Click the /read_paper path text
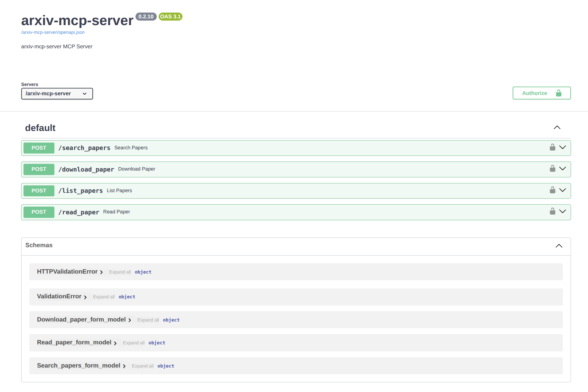Screen dimensions: 588x392 tap(79, 212)
